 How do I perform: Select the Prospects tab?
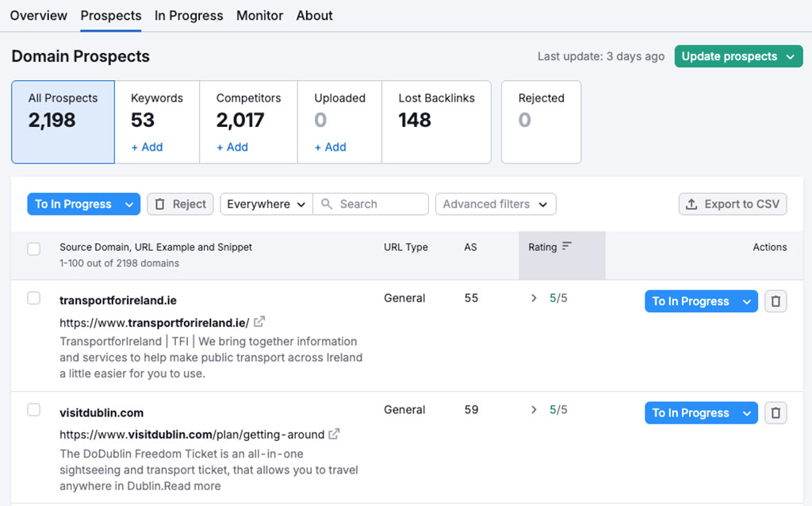pyautogui.click(x=111, y=16)
